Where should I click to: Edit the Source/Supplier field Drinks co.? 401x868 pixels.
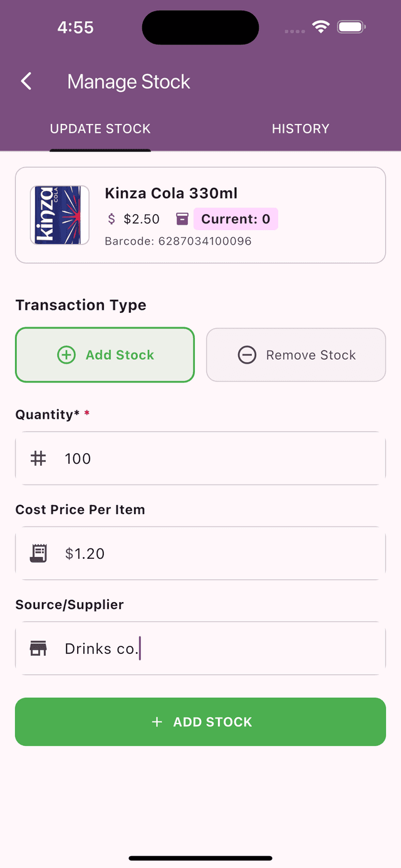[x=200, y=648]
